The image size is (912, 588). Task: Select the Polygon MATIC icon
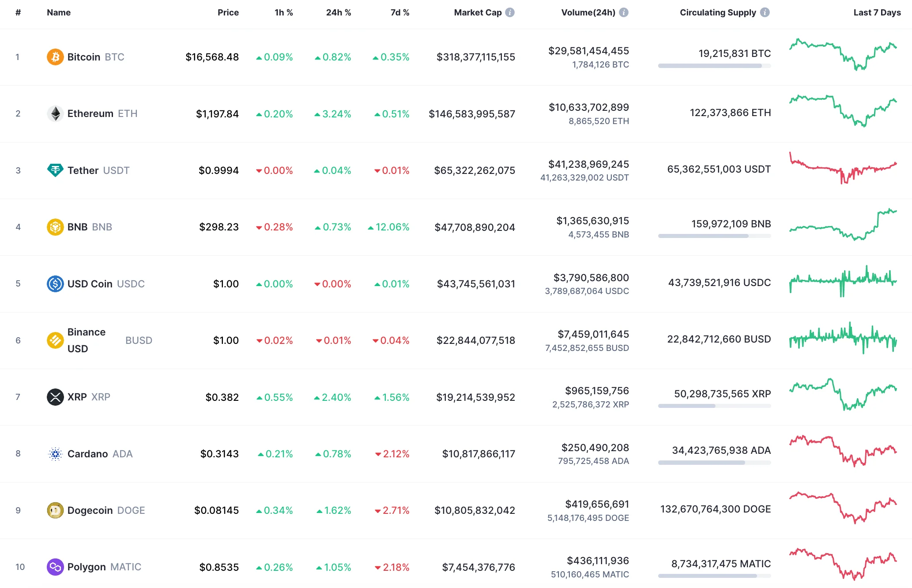55,567
